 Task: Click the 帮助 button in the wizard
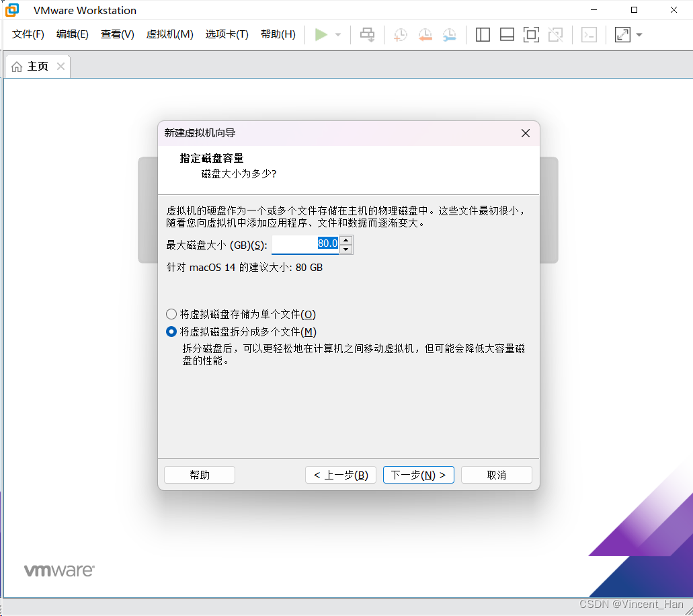[x=200, y=475]
